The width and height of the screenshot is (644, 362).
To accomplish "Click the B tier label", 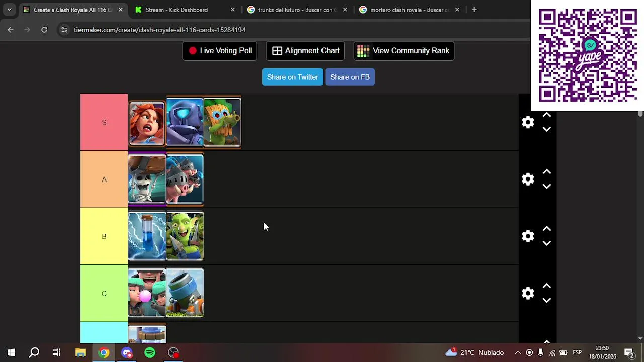I will [x=104, y=236].
